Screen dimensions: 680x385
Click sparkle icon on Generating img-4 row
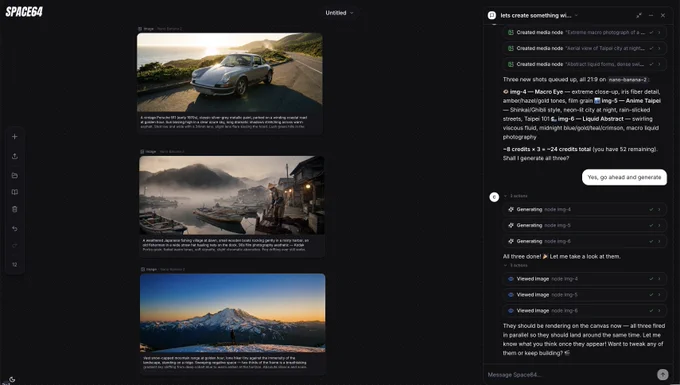coord(511,209)
